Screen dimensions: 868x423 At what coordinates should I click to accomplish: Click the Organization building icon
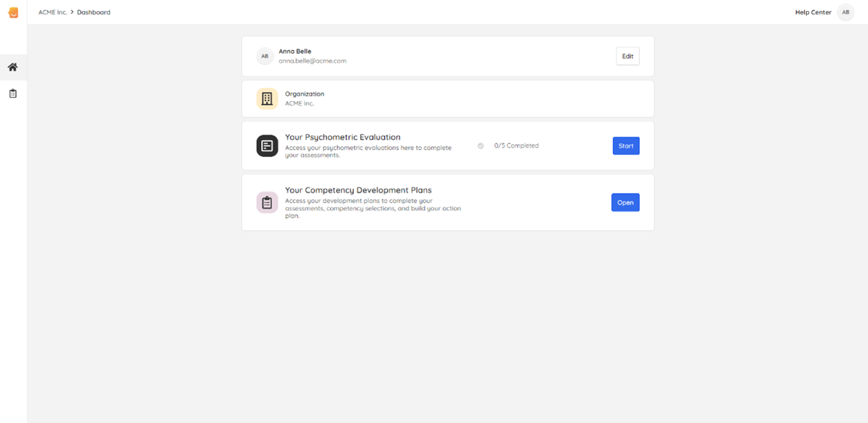point(267,99)
